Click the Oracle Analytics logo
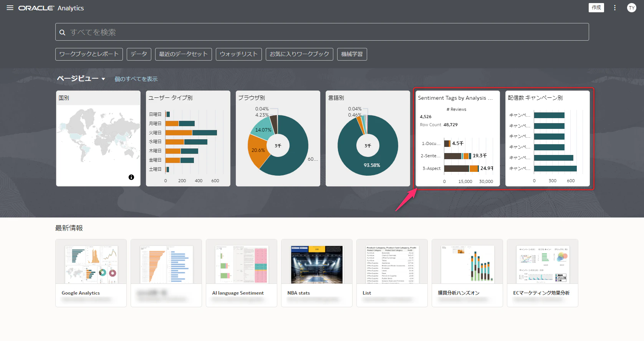The width and height of the screenshot is (644, 341). click(51, 8)
